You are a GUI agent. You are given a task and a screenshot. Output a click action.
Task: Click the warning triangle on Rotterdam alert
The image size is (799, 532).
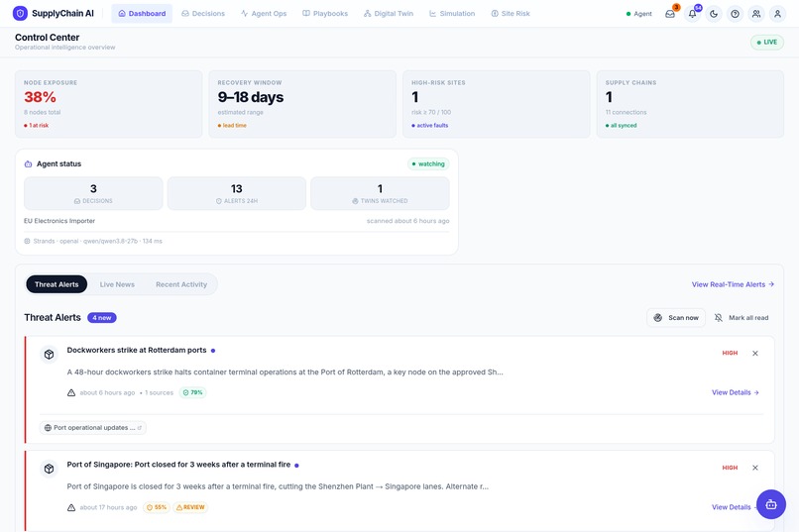[x=71, y=392]
